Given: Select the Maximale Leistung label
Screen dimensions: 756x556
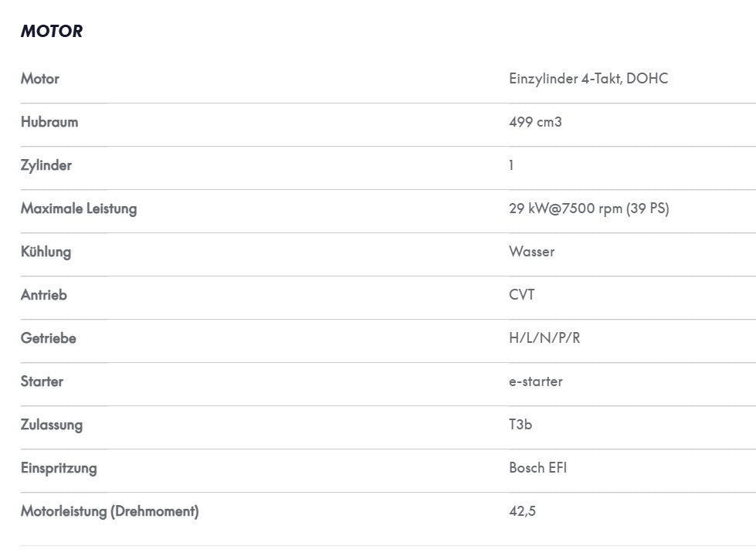Looking at the screenshot, I should pos(79,208).
